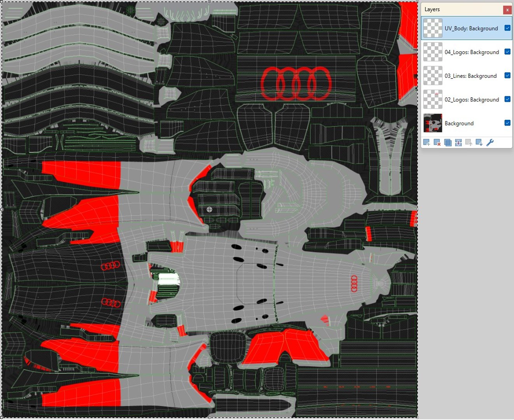The width and height of the screenshot is (514, 420).
Task: Toggle visibility of UV_Body: Background layer
Action: click(507, 28)
